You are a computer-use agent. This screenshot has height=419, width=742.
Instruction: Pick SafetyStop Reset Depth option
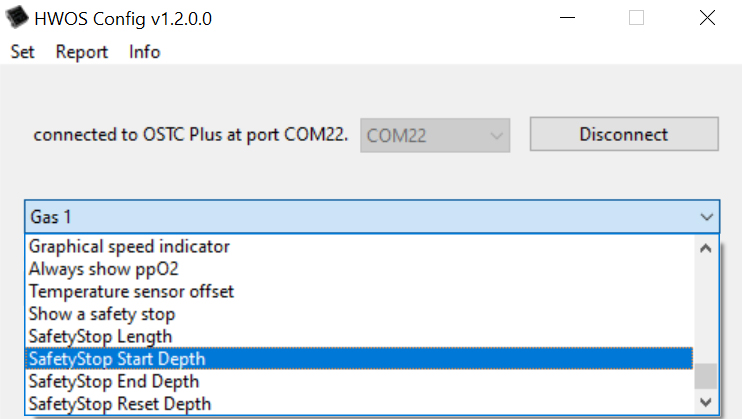pyautogui.click(x=120, y=404)
